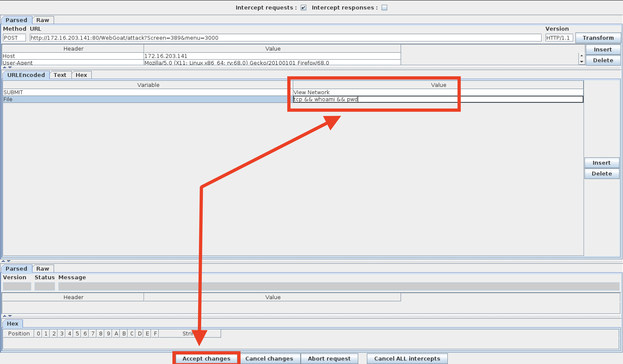Enable Intercept responses checkbox
Viewport: 623px width, 364px height.
click(384, 8)
